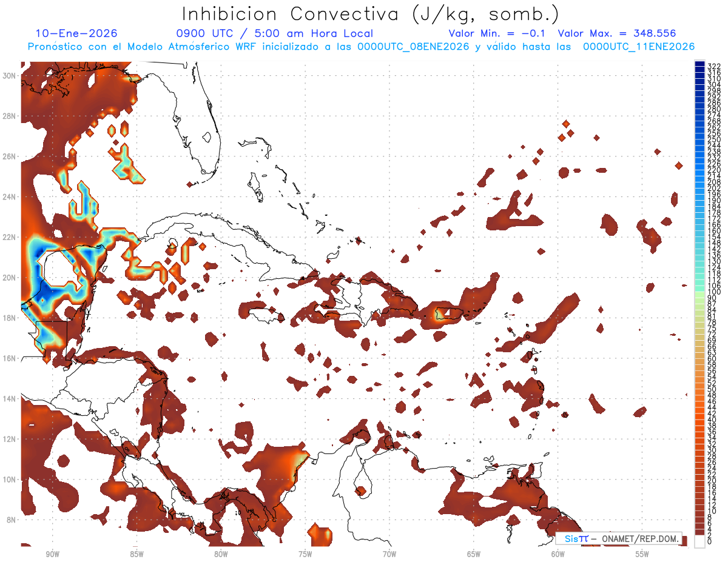Click the 22N latitude label

(x=10, y=237)
